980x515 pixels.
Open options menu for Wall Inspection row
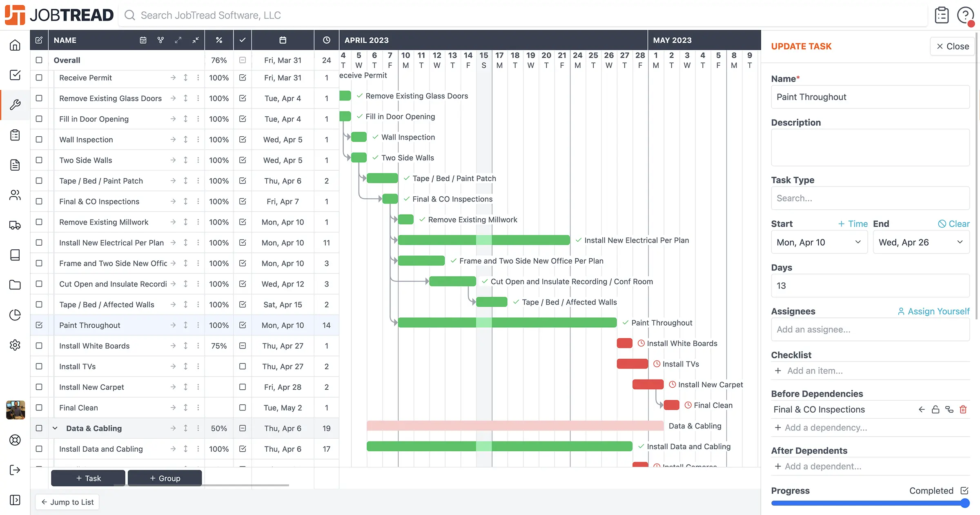coord(198,140)
